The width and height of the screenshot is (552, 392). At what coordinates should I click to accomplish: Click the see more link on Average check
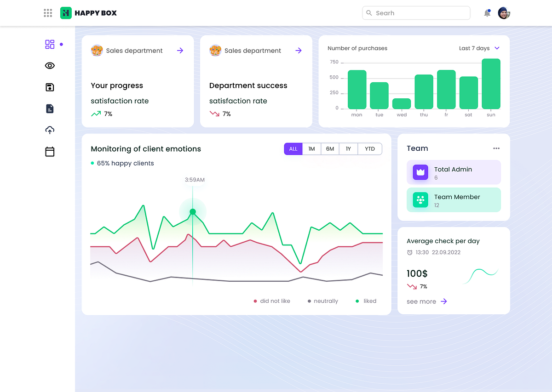[x=426, y=301]
